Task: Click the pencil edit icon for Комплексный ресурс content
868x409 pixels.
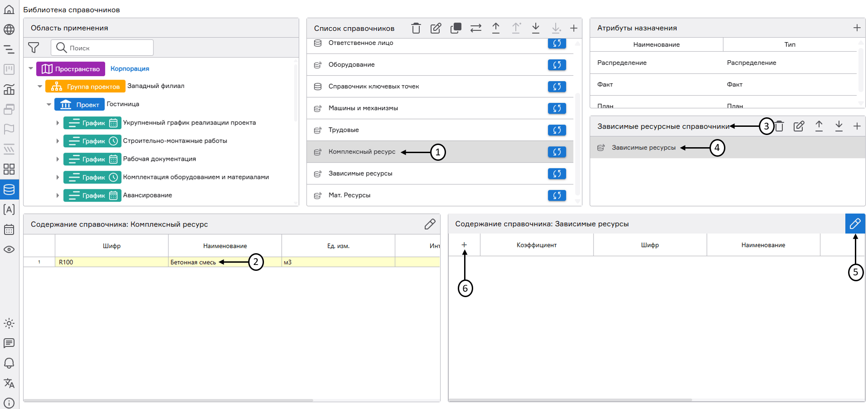Action: (x=430, y=224)
